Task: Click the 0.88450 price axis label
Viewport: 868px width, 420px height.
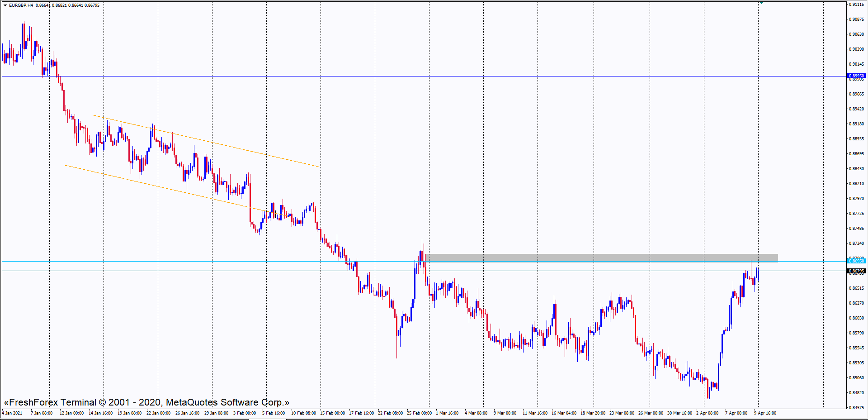Action: tap(856, 169)
